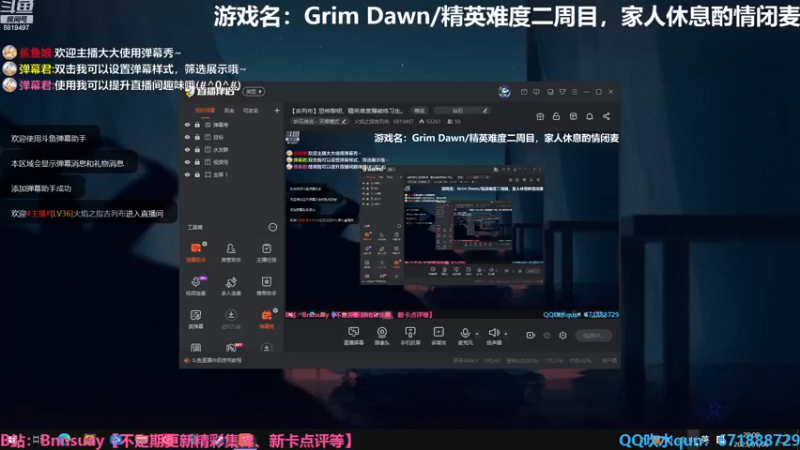The image size is (800, 450).
Task: Click the share icon on the right
Action: point(606,116)
